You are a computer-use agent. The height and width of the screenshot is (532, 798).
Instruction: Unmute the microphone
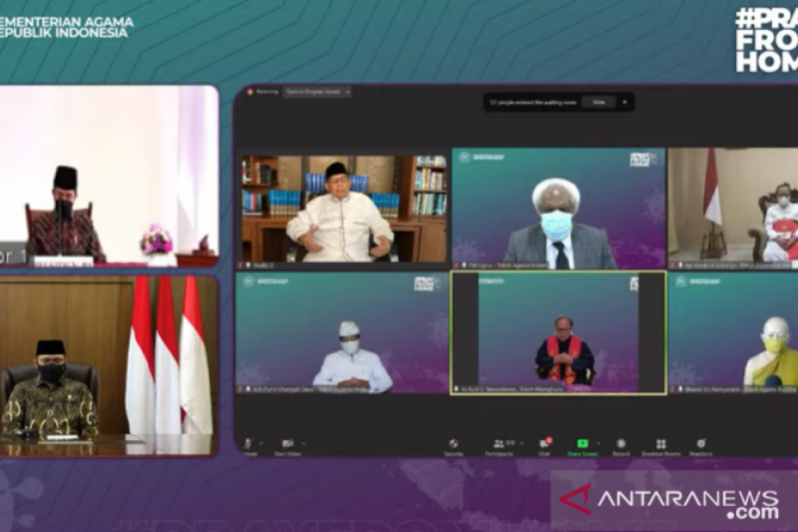point(248,445)
